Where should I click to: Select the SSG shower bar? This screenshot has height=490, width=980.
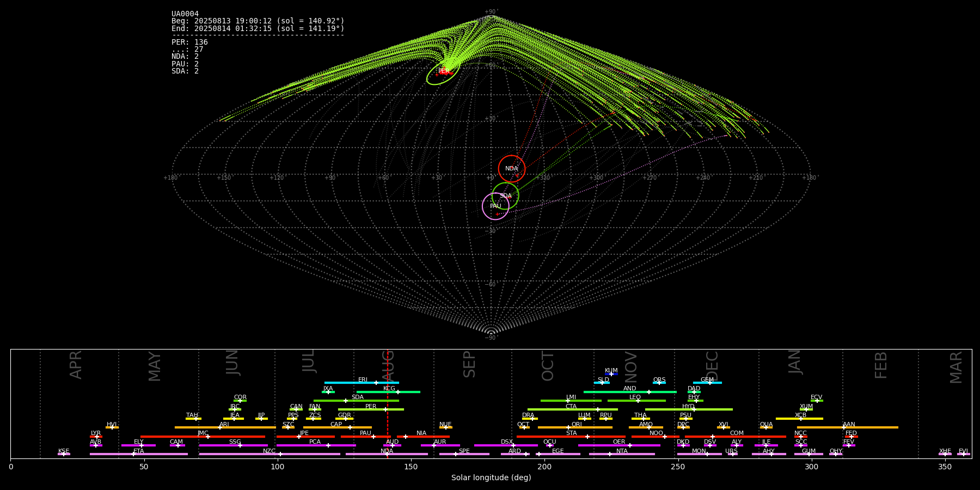point(233,445)
